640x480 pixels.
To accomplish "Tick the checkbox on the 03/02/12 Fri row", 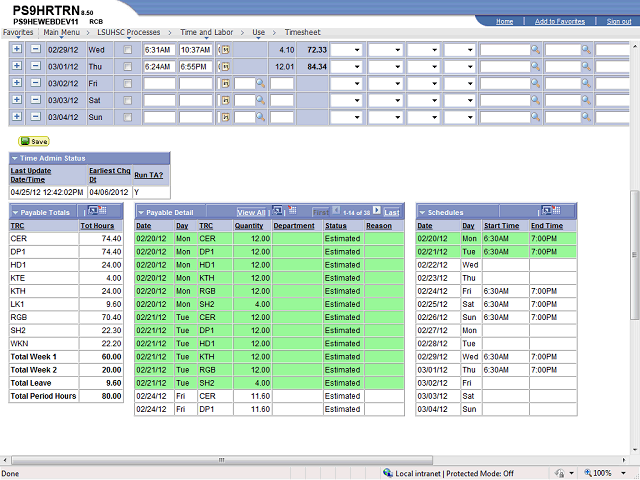I will [x=128, y=84].
